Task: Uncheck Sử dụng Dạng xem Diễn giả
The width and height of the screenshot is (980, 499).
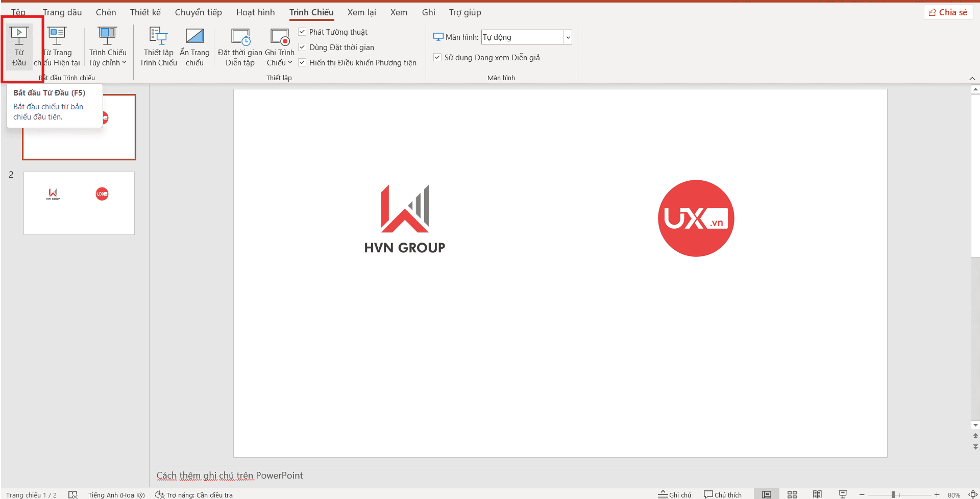Action: click(437, 57)
